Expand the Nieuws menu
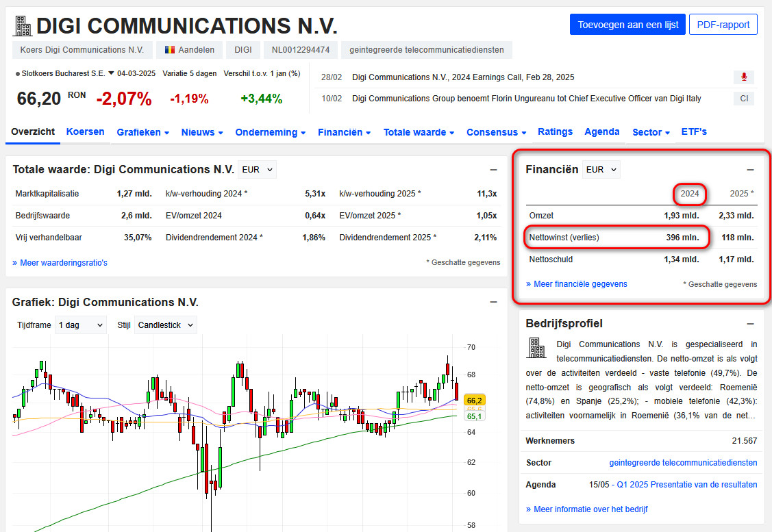The width and height of the screenshot is (772, 532). 202,132
